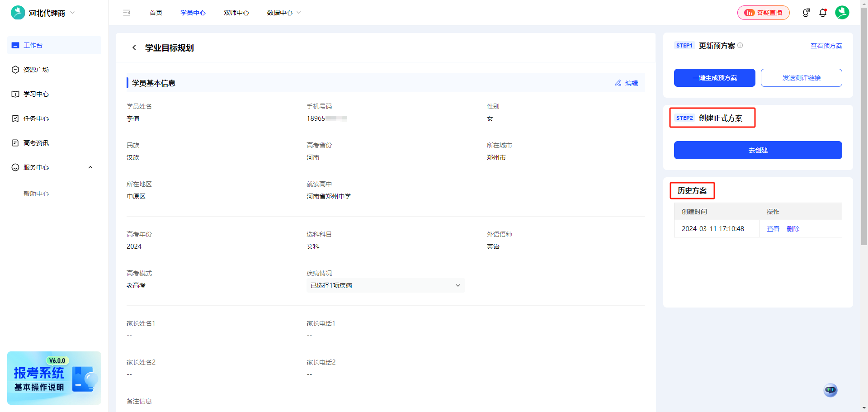Open 学习中心 from the sidebar icon
Screen dimensions: 868x412
point(15,94)
